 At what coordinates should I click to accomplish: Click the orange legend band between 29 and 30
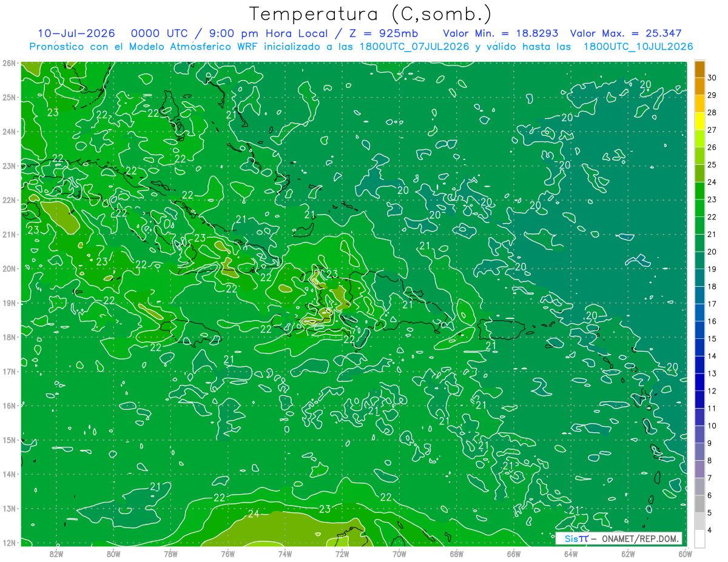(699, 86)
